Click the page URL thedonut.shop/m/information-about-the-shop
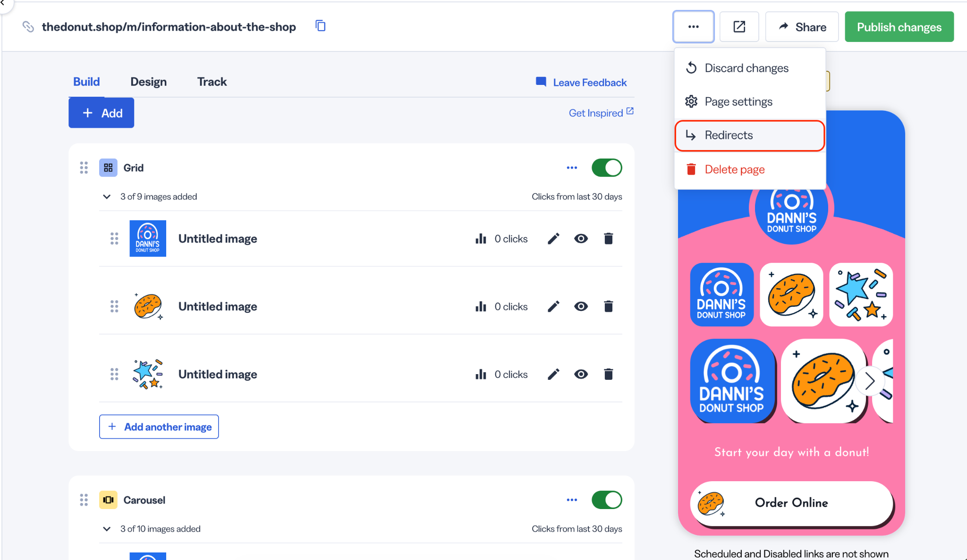The width and height of the screenshot is (967, 560). click(x=169, y=27)
